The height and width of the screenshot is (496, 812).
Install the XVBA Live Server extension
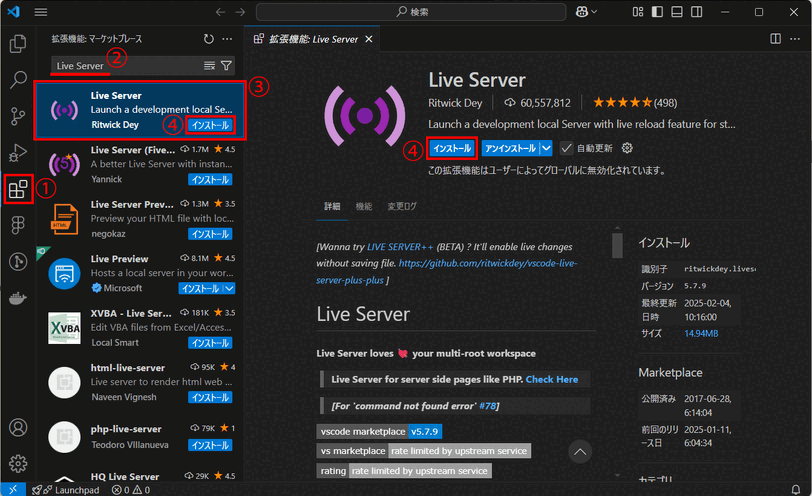click(x=210, y=343)
